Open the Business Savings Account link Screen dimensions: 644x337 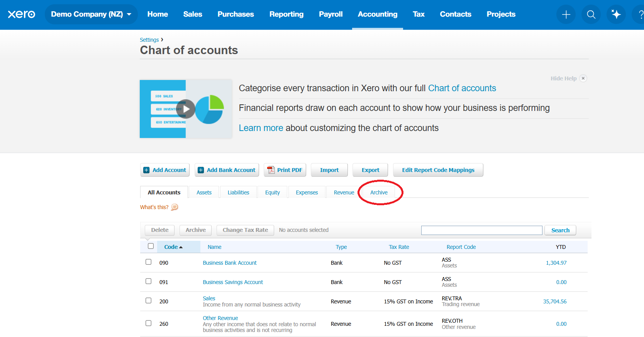point(233,282)
